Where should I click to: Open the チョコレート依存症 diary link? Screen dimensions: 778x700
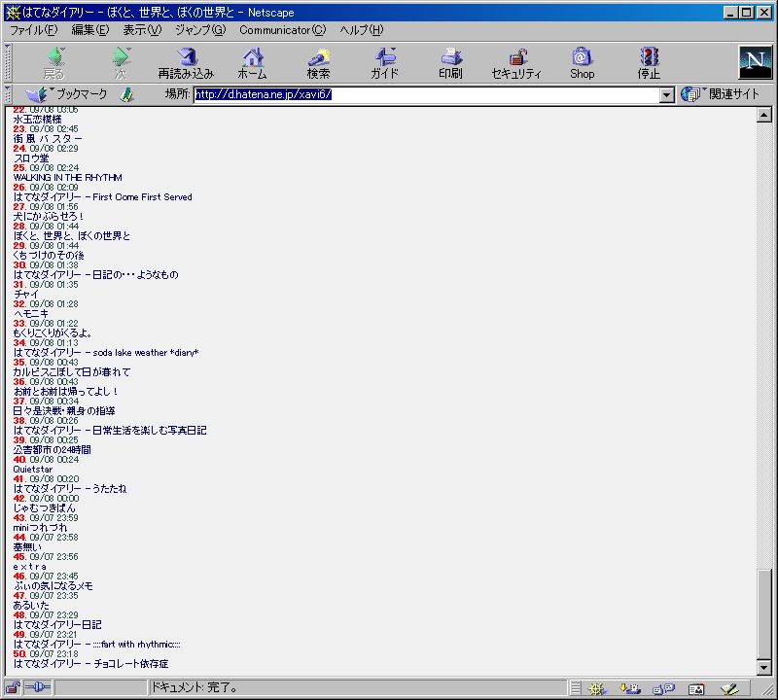click(x=90, y=664)
